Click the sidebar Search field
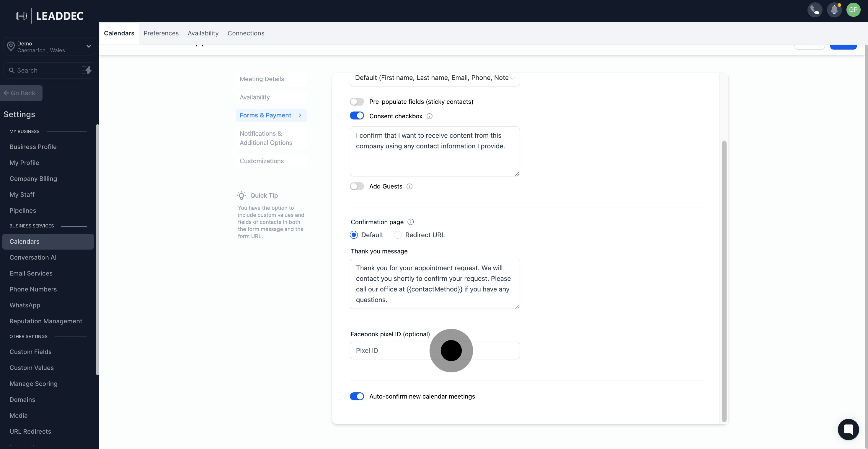Screen dimensions: 868x449 click(x=49, y=70)
